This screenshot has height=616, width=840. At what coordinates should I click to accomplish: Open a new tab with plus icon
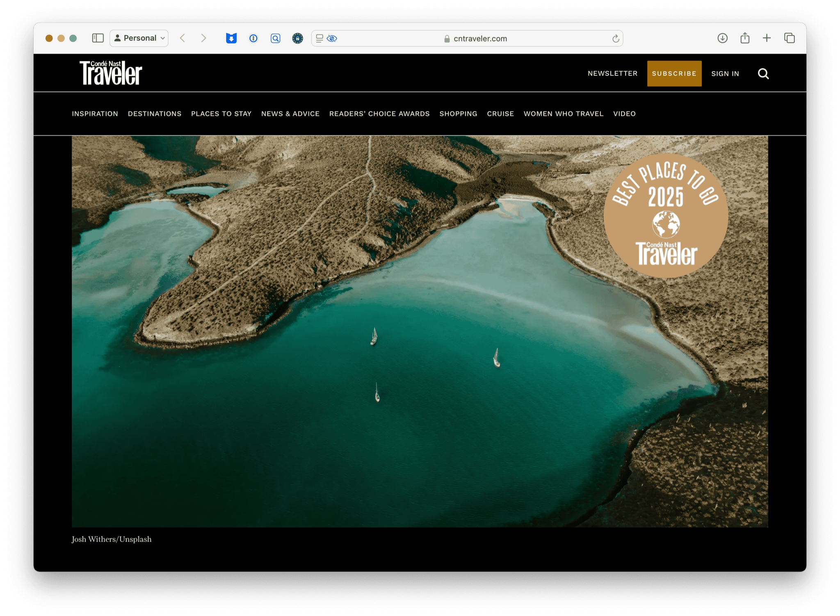tap(767, 38)
